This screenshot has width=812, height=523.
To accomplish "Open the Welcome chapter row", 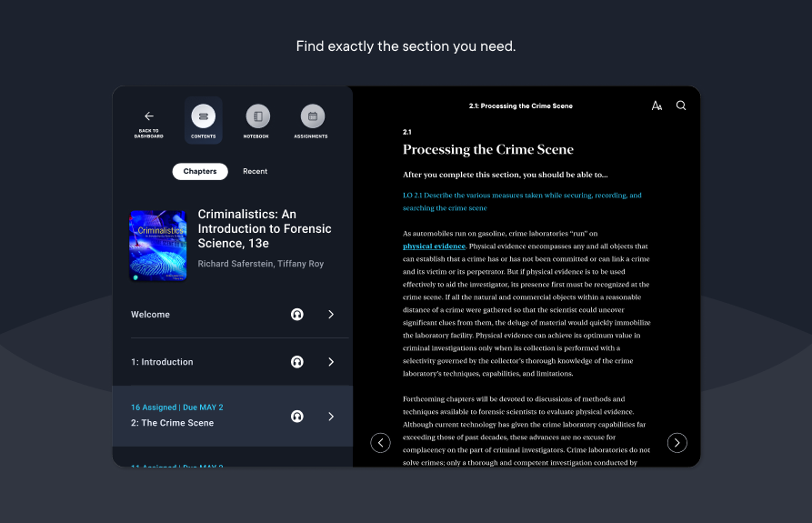I will (233, 315).
